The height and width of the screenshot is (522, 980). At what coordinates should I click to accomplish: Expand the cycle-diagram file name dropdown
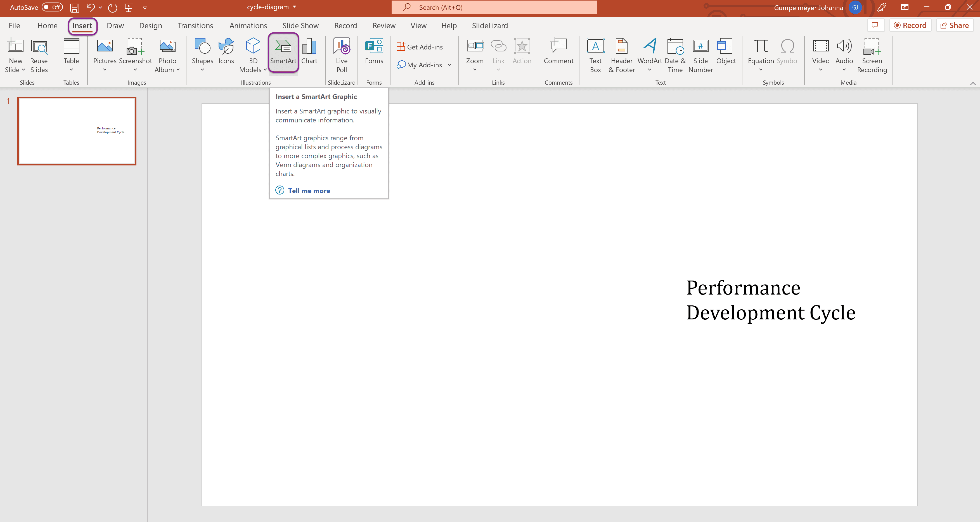pos(295,7)
